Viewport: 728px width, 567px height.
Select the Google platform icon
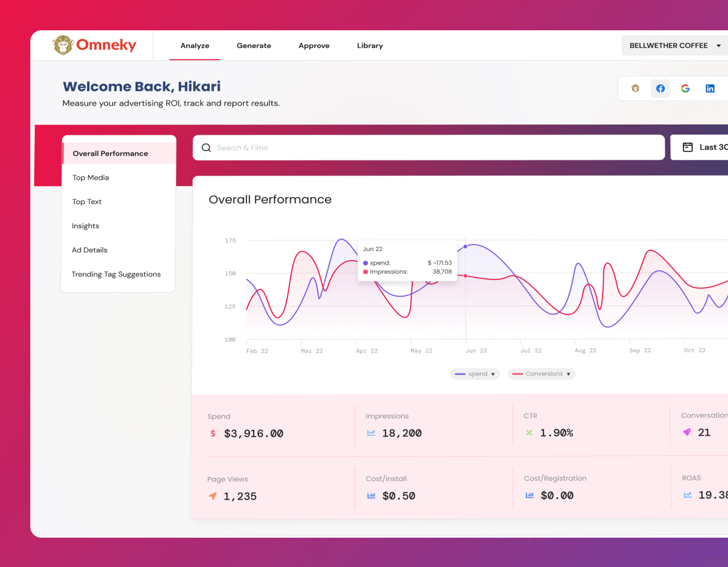[685, 88]
